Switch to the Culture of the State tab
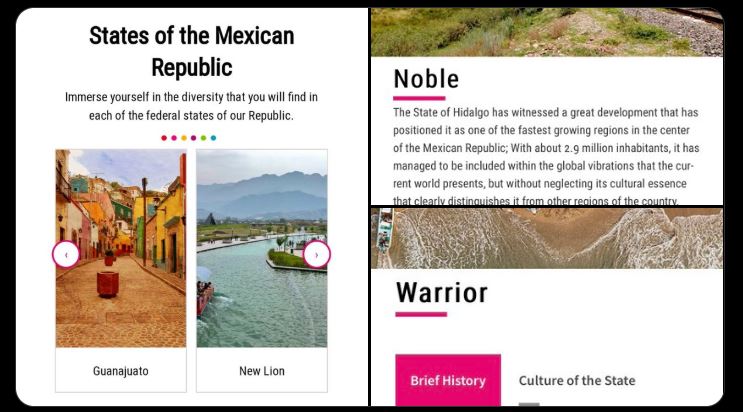Viewport: 743px width, 412px height. [577, 380]
